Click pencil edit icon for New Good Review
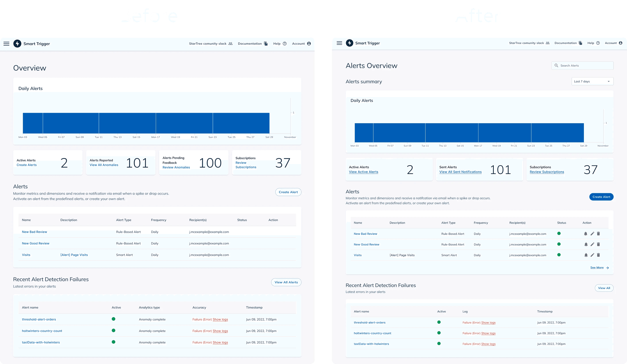 592,244
